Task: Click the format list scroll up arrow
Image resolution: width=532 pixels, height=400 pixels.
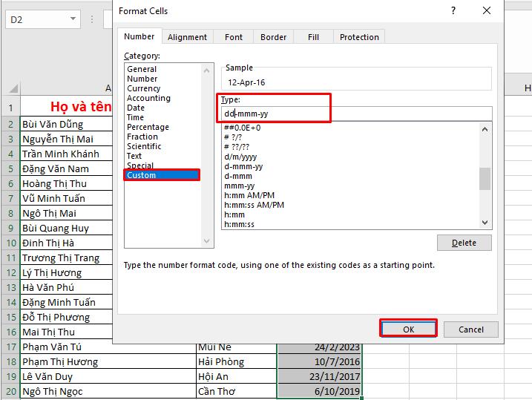Action: [x=485, y=129]
